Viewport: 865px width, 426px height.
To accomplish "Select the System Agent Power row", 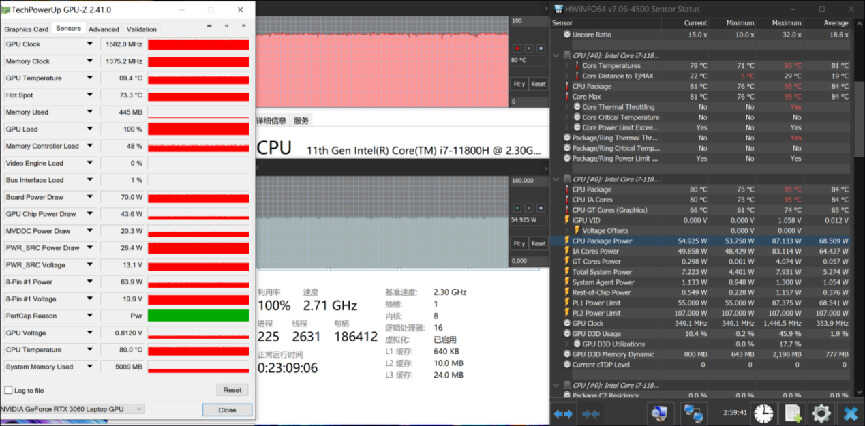I will click(702, 282).
